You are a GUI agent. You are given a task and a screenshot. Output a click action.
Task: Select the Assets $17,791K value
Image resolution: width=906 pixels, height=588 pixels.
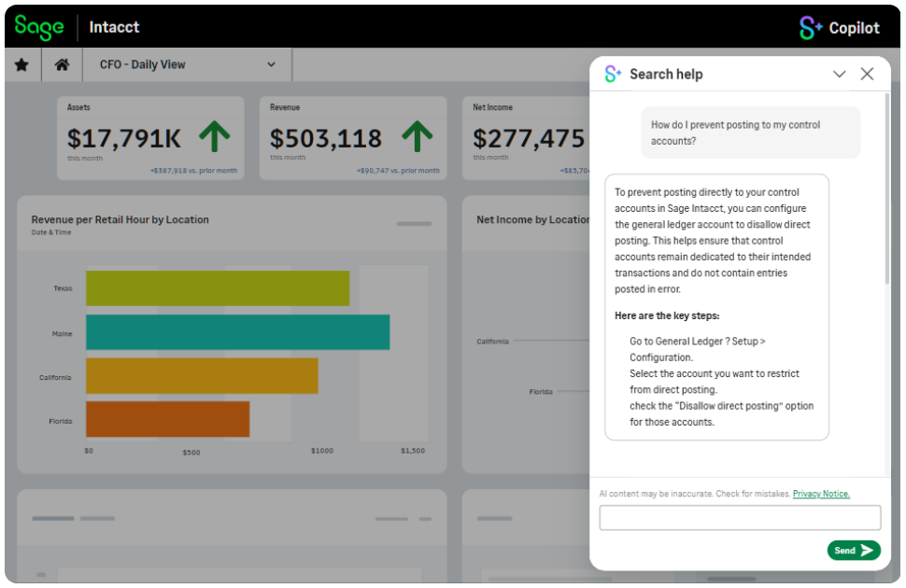[x=123, y=139]
